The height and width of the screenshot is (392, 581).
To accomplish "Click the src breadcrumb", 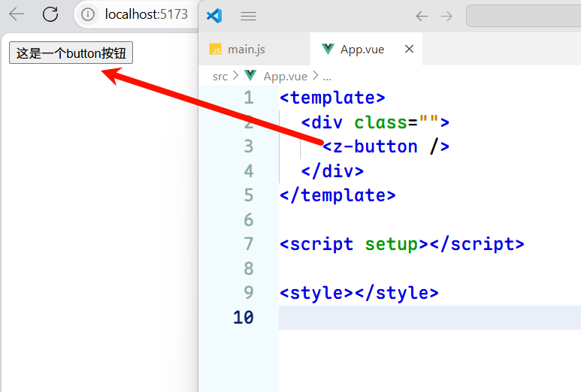I will pos(220,77).
